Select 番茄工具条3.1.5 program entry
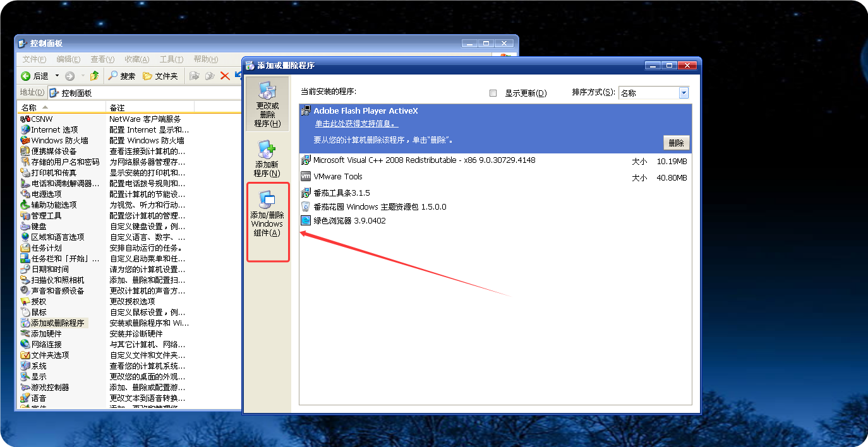The height and width of the screenshot is (447, 868). [495, 193]
